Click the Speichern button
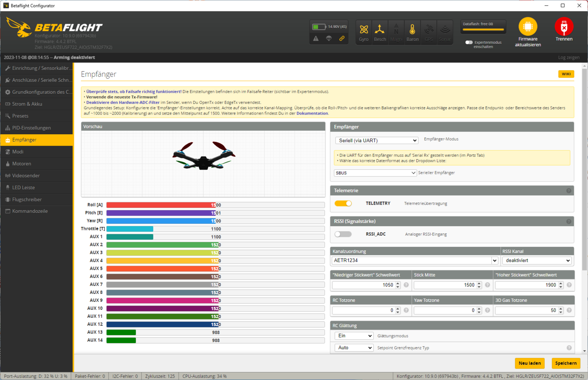The image size is (588, 380). point(565,363)
